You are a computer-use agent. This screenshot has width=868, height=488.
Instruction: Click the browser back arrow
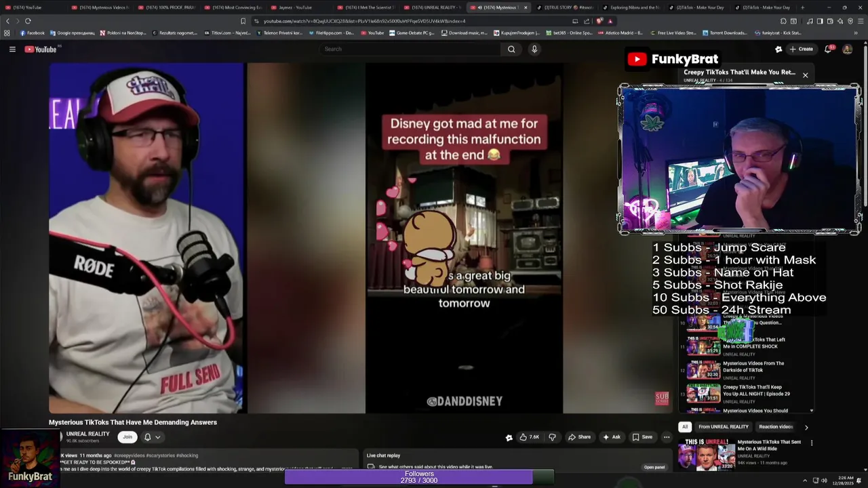(8, 21)
